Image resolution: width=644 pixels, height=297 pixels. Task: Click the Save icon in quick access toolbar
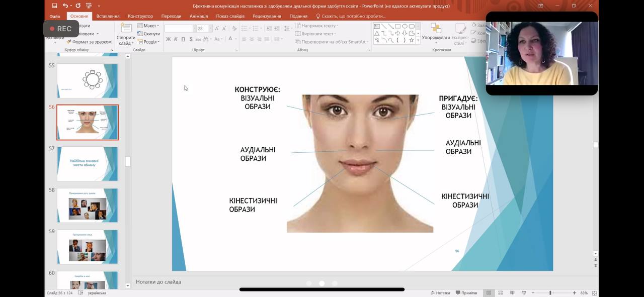54,6
